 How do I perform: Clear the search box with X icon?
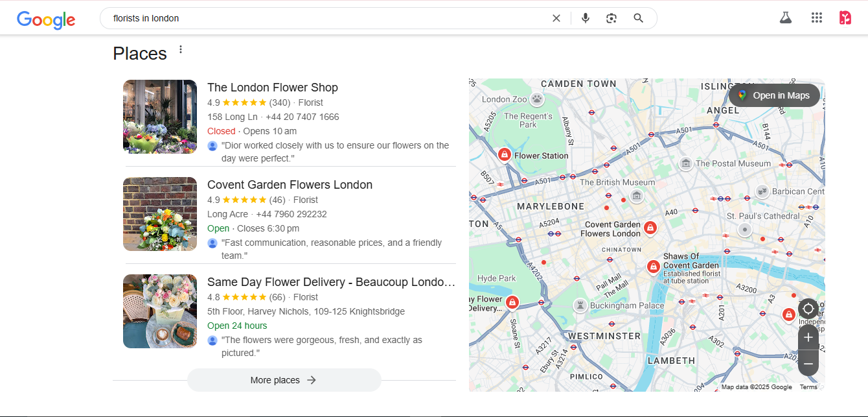point(556,18)
